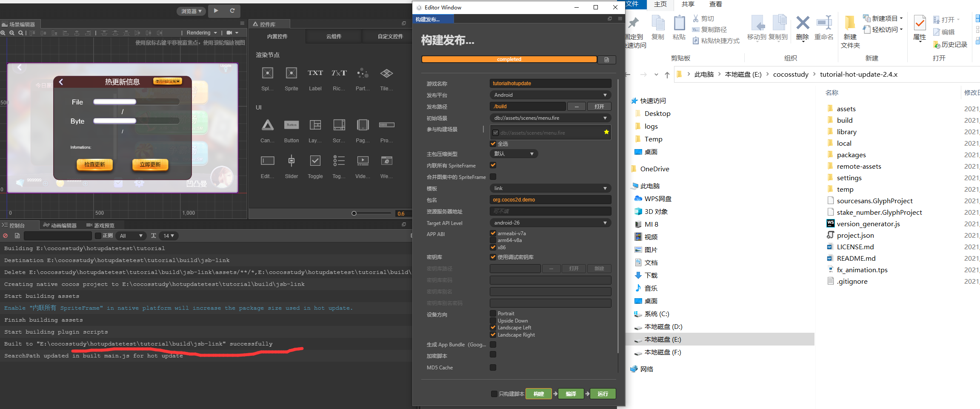Image resolution: width=980 pixels, height=409 pixels.
Task: Click the 立即更新 button in the scene
Action: pyautogui.click(x=150, y=164)
